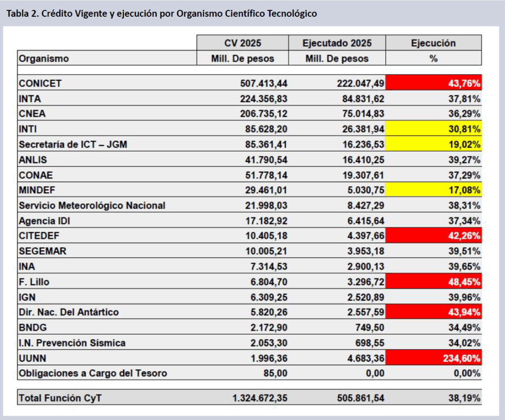505x420 pixels.
Task: Click the red 48,45% F. Lillo cell
Action: point(433,281)
